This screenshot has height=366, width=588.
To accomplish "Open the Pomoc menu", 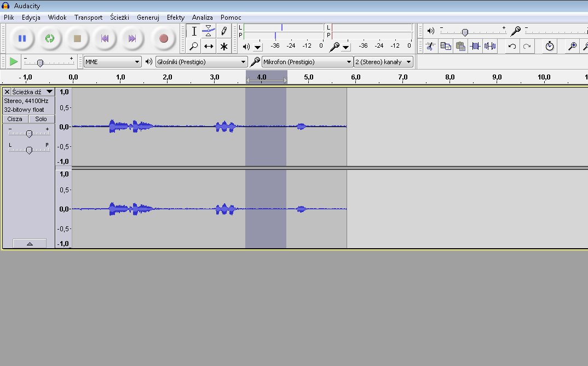I will pyautogui.click(x=230, y=18).
